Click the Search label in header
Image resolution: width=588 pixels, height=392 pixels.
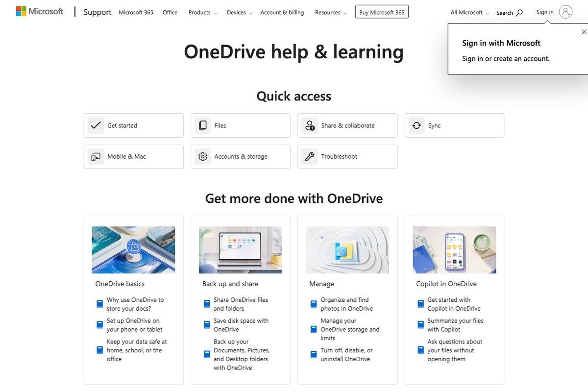504,13
